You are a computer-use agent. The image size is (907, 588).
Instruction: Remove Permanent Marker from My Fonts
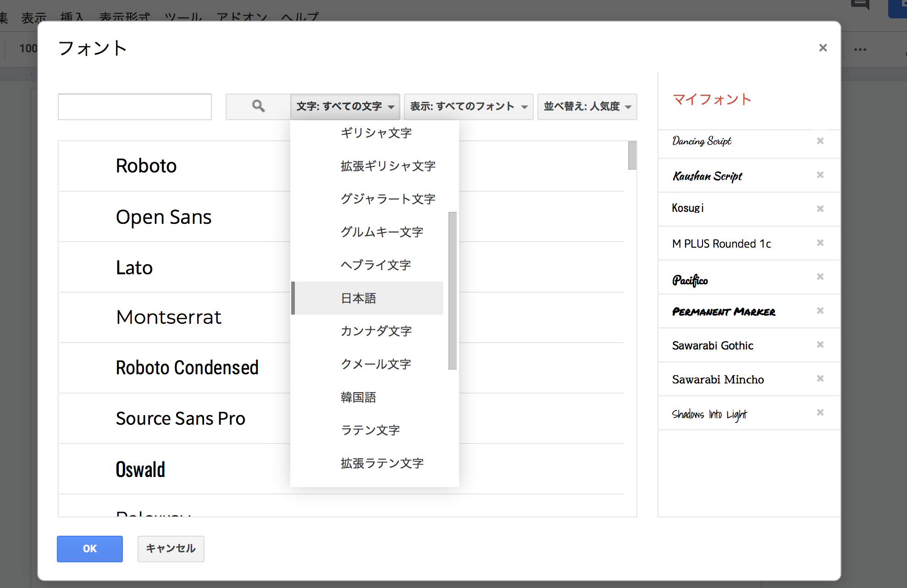coord(820,311)
